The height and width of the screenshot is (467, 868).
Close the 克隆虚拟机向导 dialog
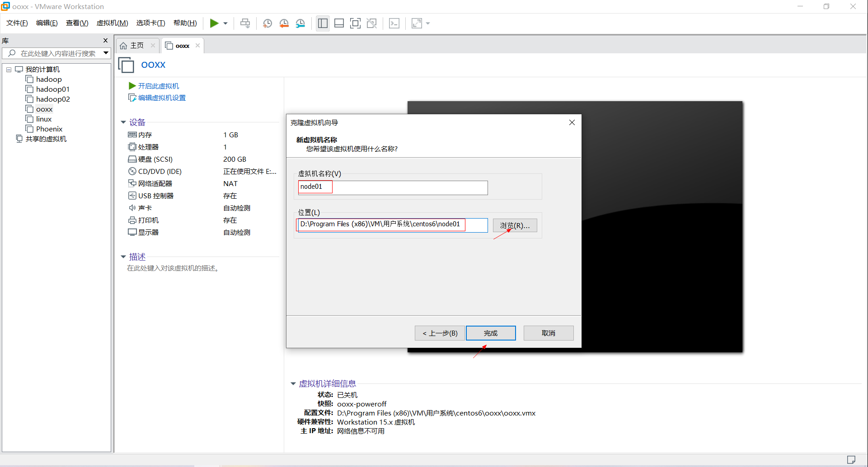point(572,122)
